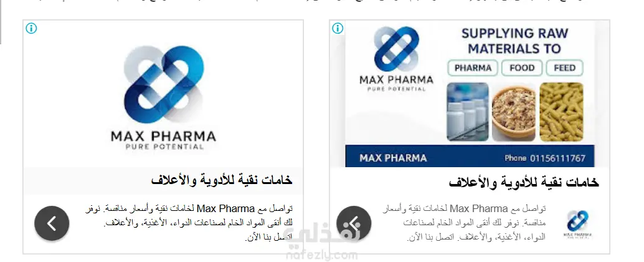
Task: Click the yellow feed pellets image
Action: pos(561,112)
